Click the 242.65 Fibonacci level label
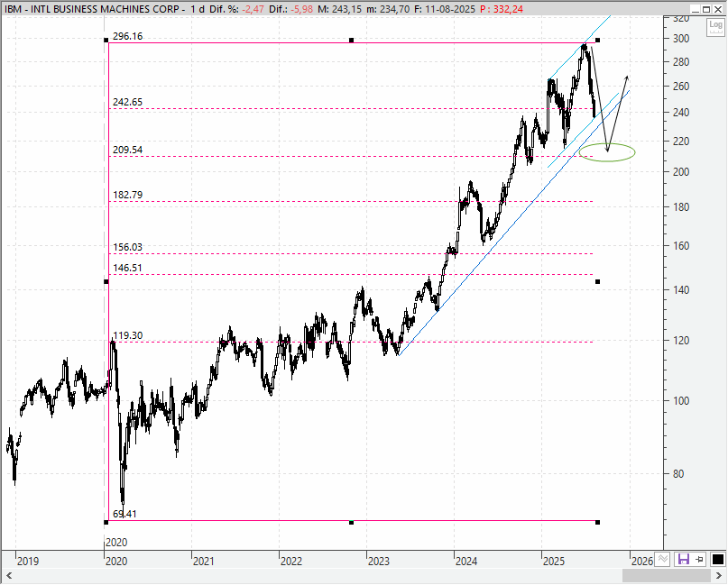 [x=128, y=102]
